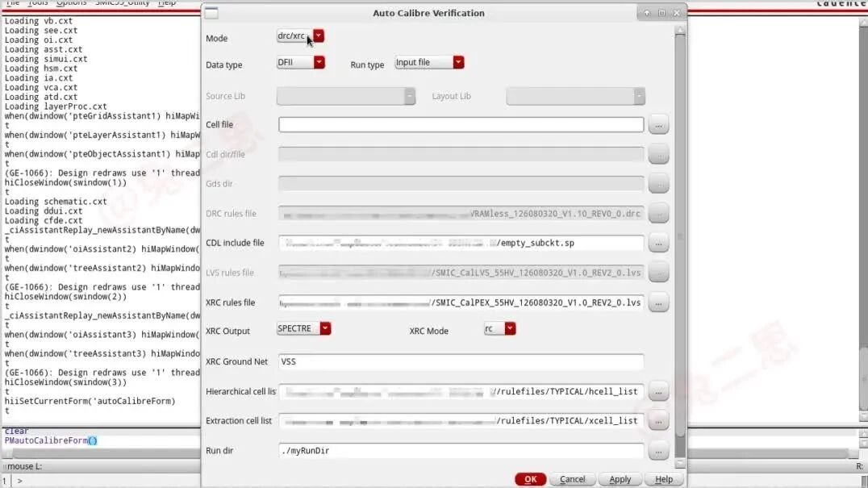This screenshot has height=488, width=868.
Task: Click the Hierarchical cell list field
Action: tap(461, 392)
